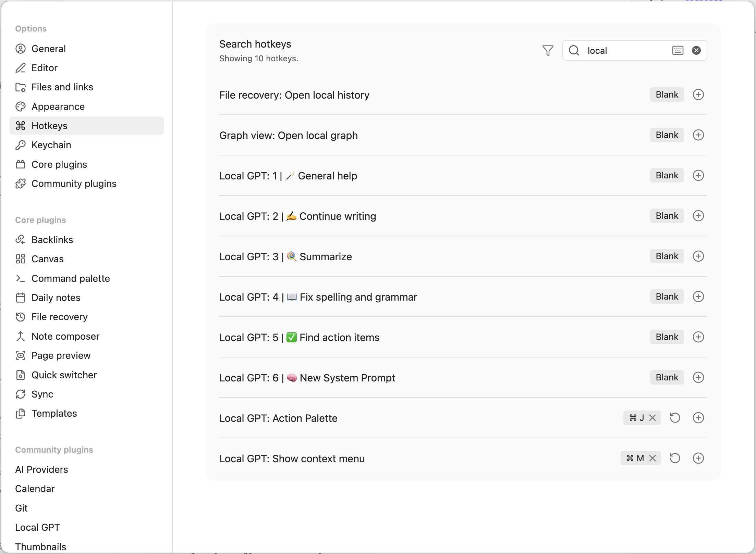Add hotkey for Fix spelling and grammar
The width and height of the screenshot is (756, 554).
698,297
